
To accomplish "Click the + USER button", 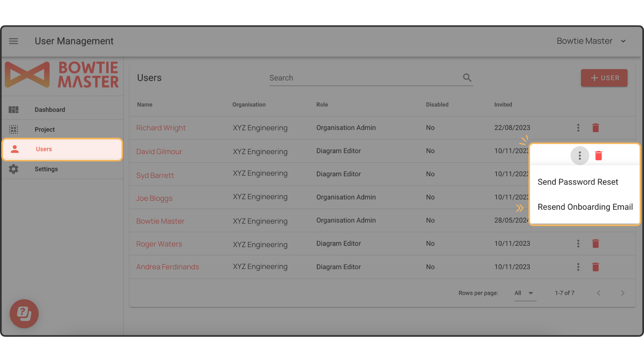I will (604, 78).
